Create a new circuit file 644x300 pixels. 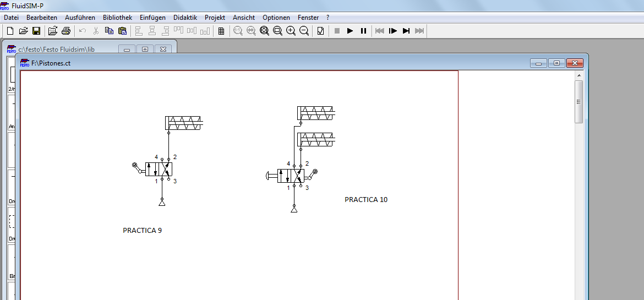10,31
